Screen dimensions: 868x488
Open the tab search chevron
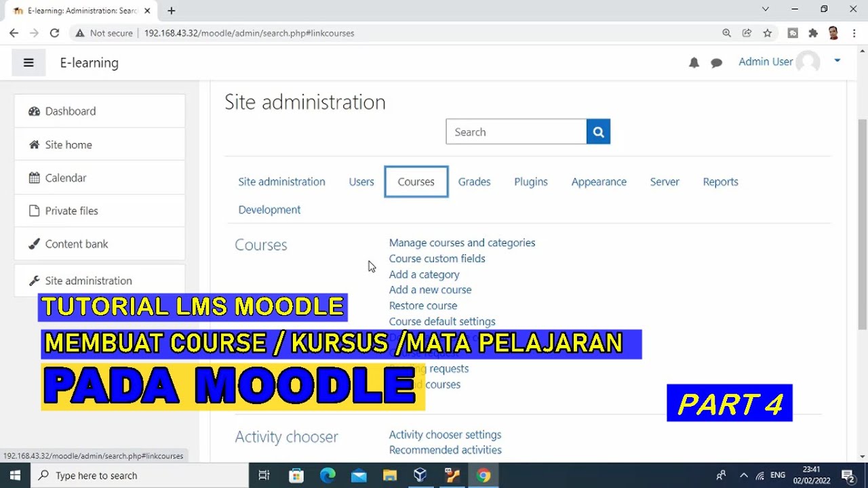coord(765,9)
